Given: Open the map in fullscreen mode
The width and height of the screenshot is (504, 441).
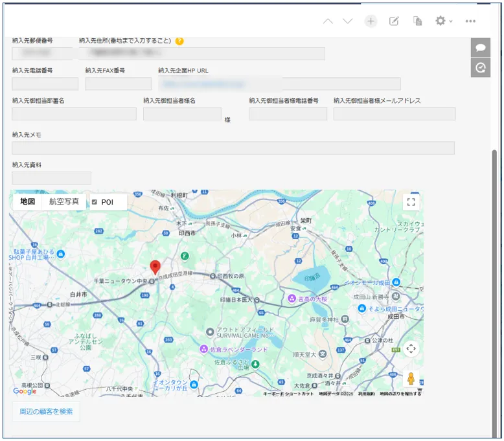Looking at the screenshot, I should pyautogui.click(x=411, y=202).
